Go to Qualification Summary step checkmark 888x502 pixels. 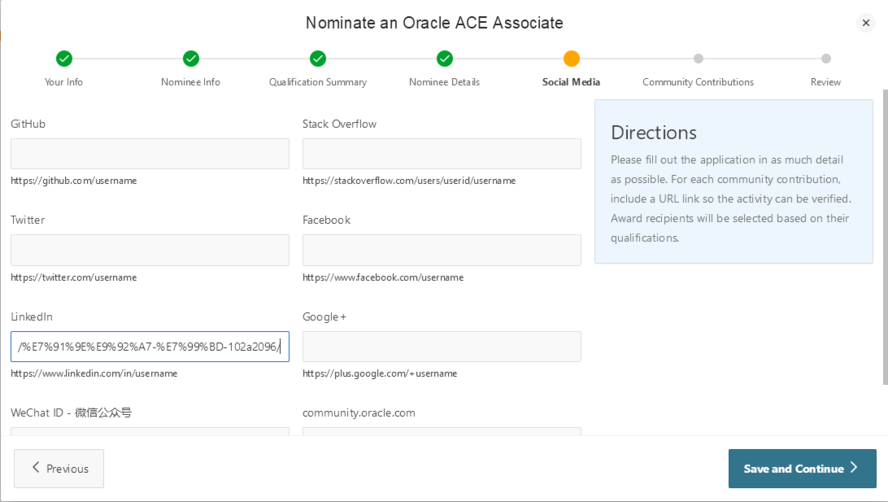click(x=318, y=59)
